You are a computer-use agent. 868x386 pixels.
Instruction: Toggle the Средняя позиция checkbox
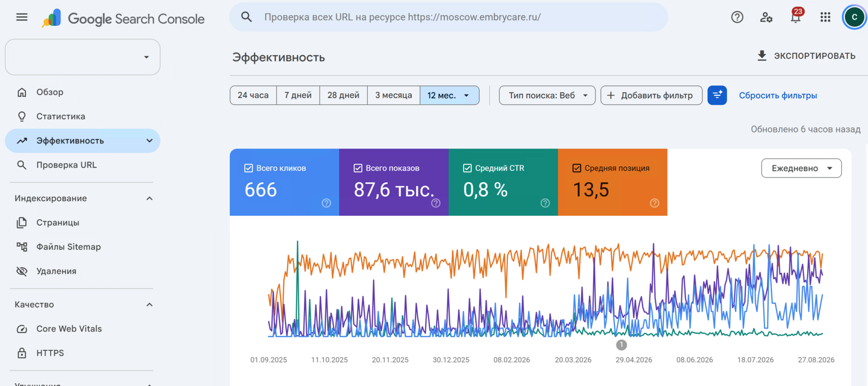tap(577, 168)
